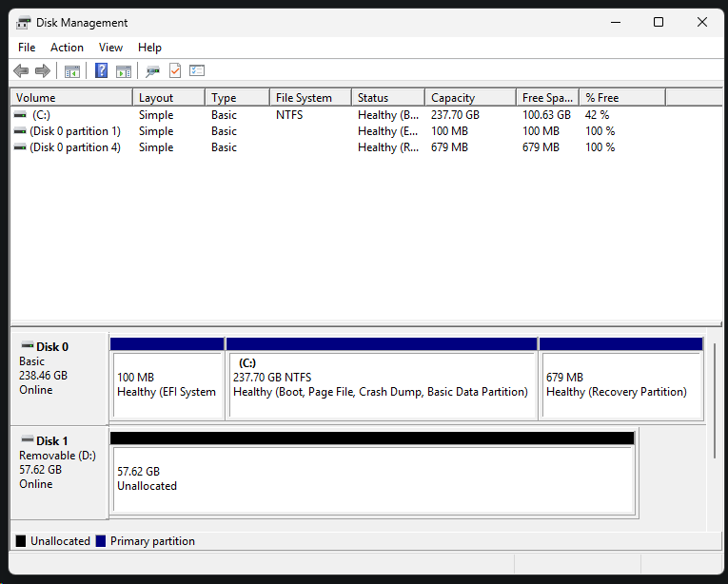Open Help via the blue question mark icon
Viewport: 728px width, 584px height.
(x=101, y=71)
